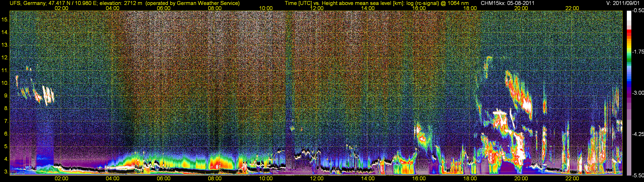
Task: Click the '14:00' label on the top time axis
Action: [368, 8]
